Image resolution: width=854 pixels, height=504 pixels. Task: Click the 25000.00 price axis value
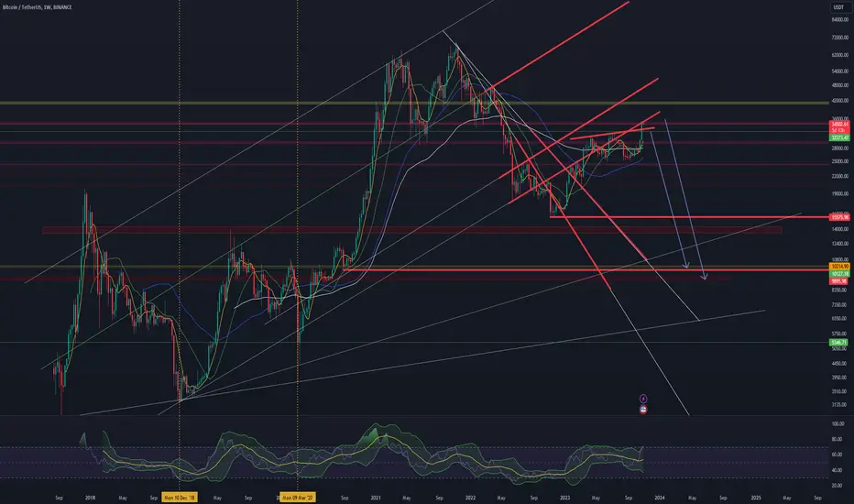click(840, 162)
